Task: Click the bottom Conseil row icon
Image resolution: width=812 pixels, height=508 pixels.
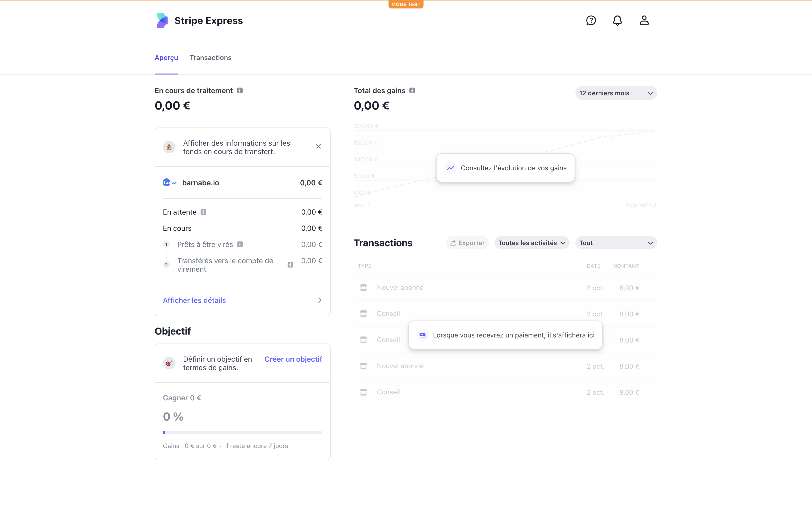Action: pos(363,392)
